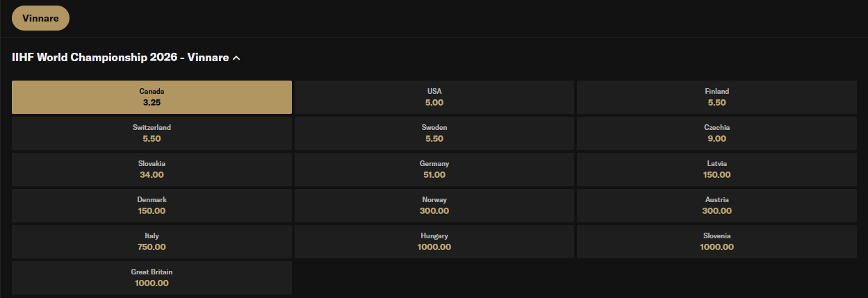868x298 pixels.
Task: Pick USA to win at 5.00
Action: pyautogui.click(x=434, y=97)
